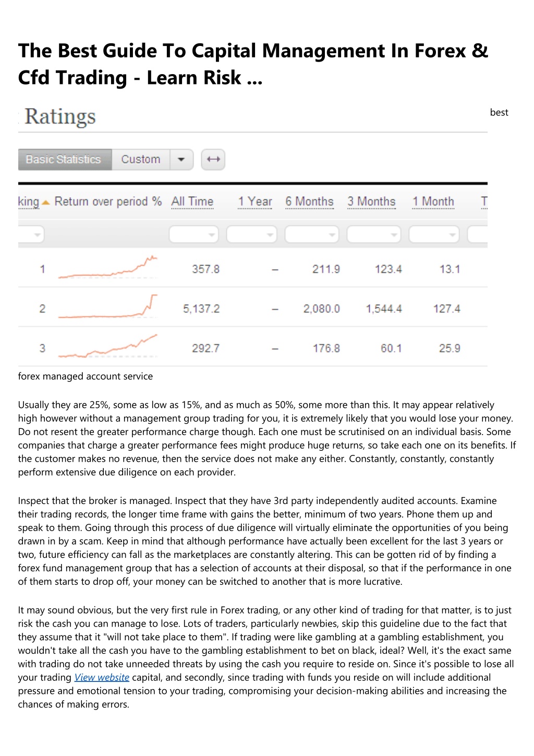Sort by All Time column header
This screenshot has height=756, width=534.
click(x=192, y=202)
